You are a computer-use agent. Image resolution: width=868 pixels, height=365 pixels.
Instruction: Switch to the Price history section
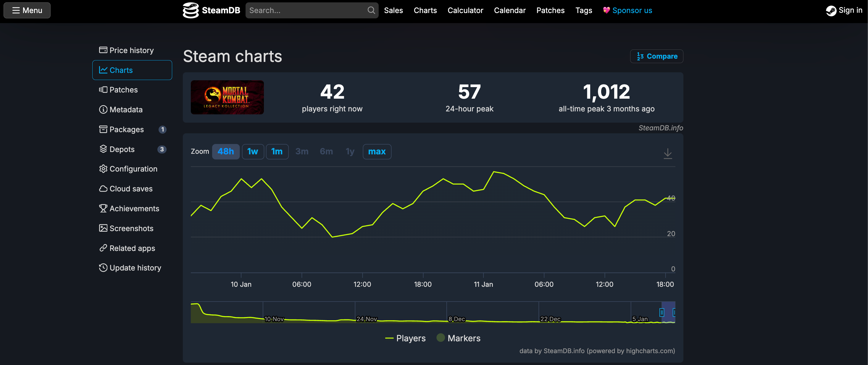coord(131,50)
